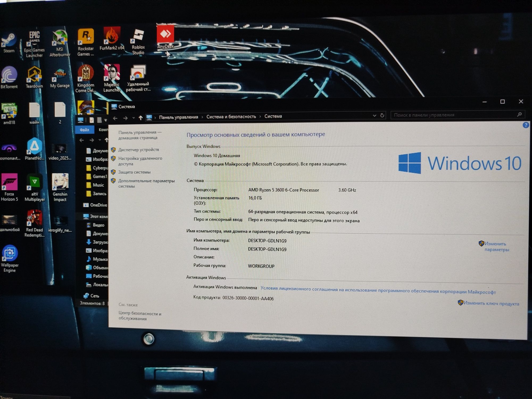This screenshot has height=399, width=532.
Task: Select OneDrive in Explorer tree
Action: point(95,205)
